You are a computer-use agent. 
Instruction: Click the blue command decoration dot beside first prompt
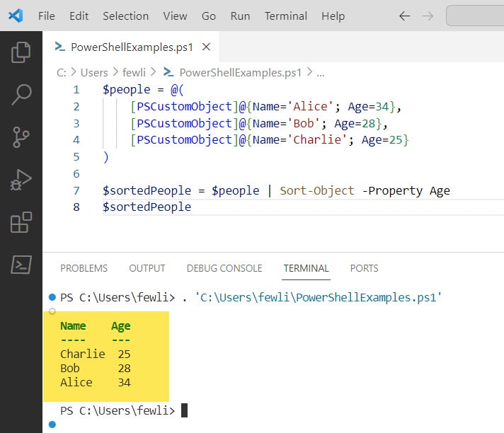52,297
